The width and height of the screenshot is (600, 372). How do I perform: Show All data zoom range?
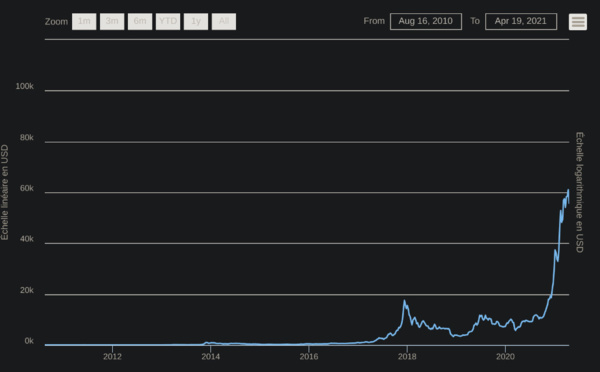pyautogui.click(x=224, y=21)
